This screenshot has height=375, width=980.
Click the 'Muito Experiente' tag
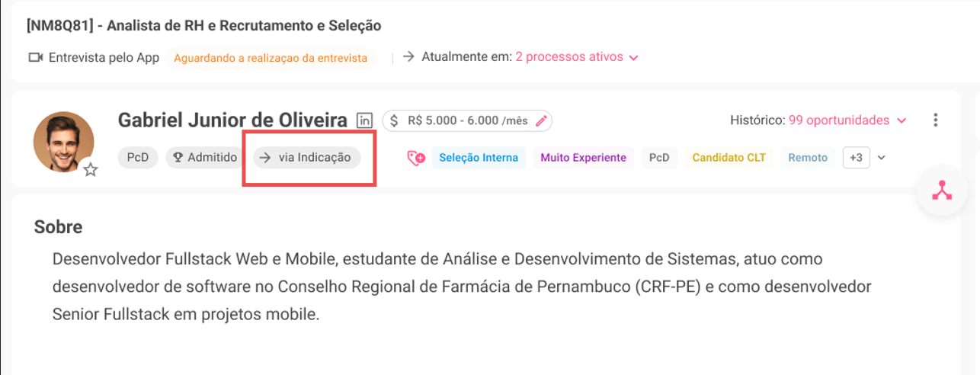coord(583,158)
